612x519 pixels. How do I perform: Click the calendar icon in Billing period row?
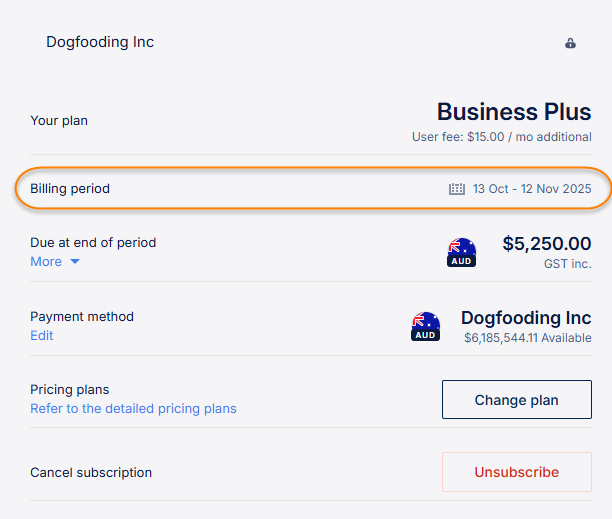click(x=457, y=188)
